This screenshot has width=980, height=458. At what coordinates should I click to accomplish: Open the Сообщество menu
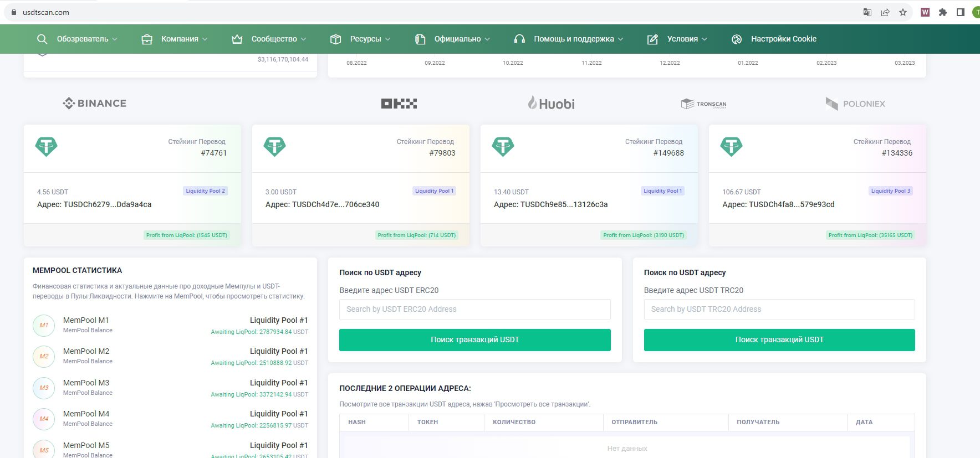pos(274,39)
